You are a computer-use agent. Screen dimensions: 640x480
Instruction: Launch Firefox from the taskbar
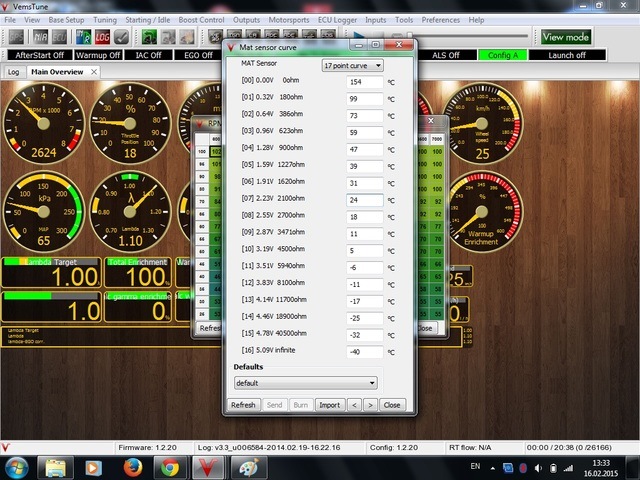(x=133, y=468)
